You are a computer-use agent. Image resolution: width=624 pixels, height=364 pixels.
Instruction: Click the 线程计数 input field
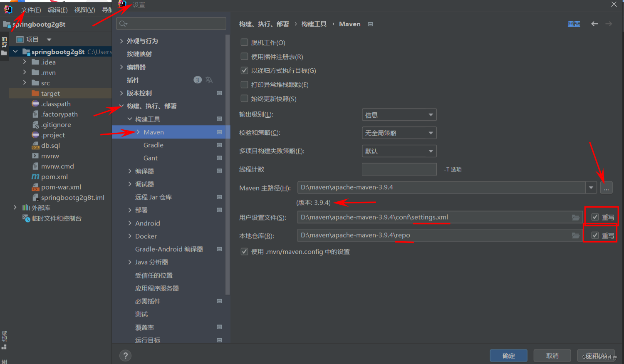point(399,169)
